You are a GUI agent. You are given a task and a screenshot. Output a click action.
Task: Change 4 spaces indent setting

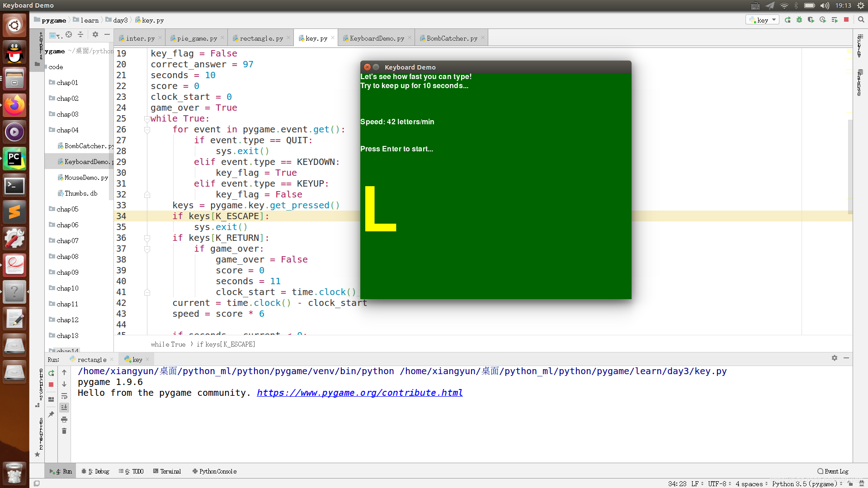751,483
